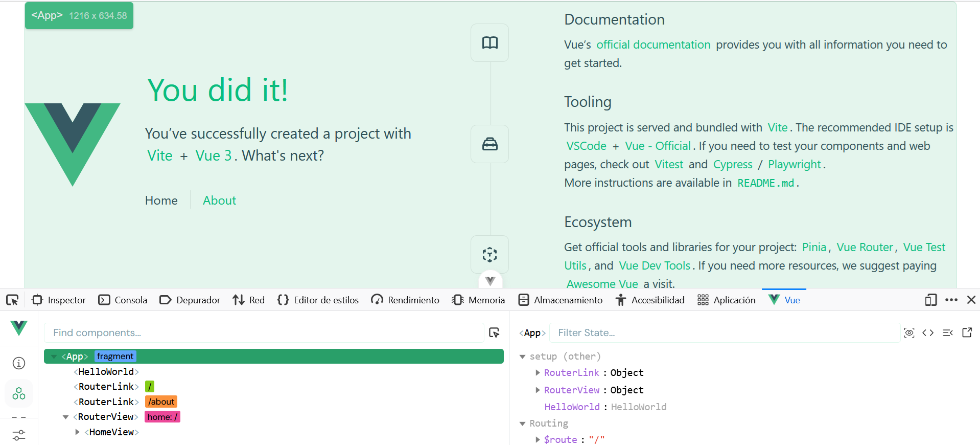Click scroll to component eye icon
Viewport: 980px width, 445px height.
click(x=909, y=333)
